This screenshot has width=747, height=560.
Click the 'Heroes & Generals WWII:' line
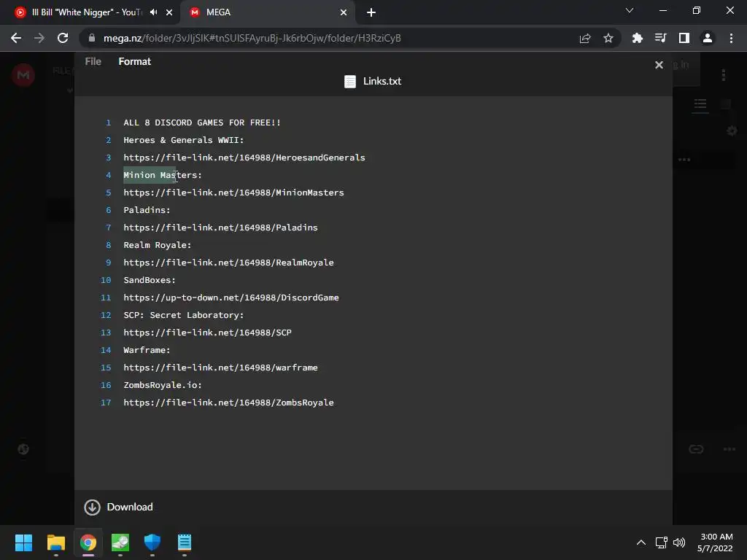183,140
